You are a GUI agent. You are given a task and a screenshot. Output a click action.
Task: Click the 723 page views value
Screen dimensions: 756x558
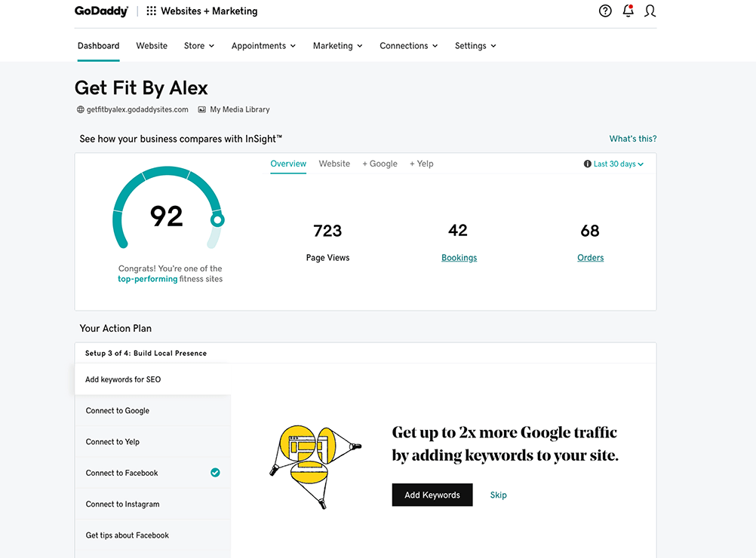tap(327, 231)
